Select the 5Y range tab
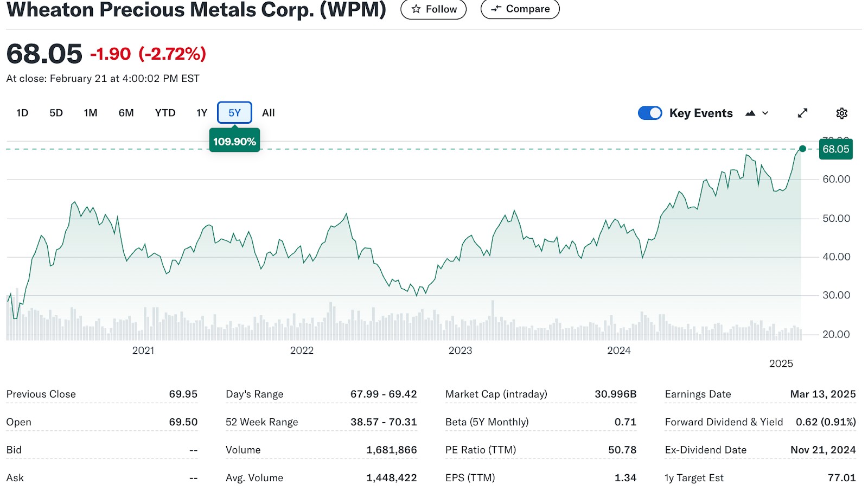Image resolution: width=868 pixels, height=497 pixels. pyautogui.click(x=234, y=113)
